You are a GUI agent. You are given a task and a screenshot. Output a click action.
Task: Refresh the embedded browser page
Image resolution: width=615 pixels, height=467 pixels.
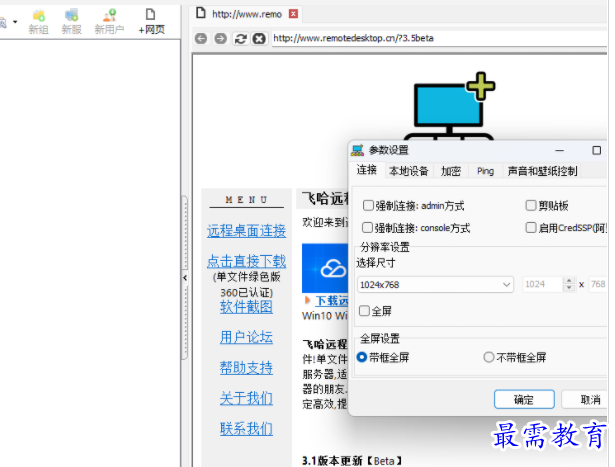pyautogui.click(x=240, y=38)
